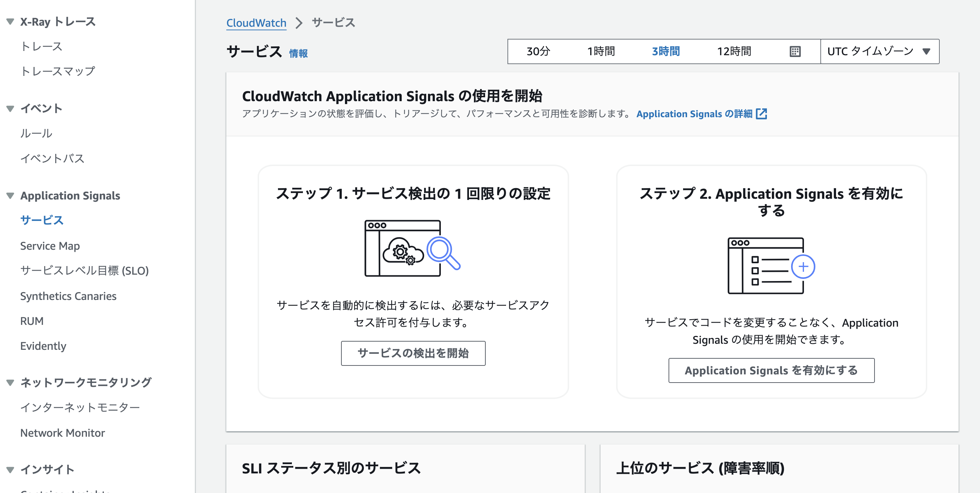
Task: Collapse the インサイト sidebar section
Action: point(11,470)
